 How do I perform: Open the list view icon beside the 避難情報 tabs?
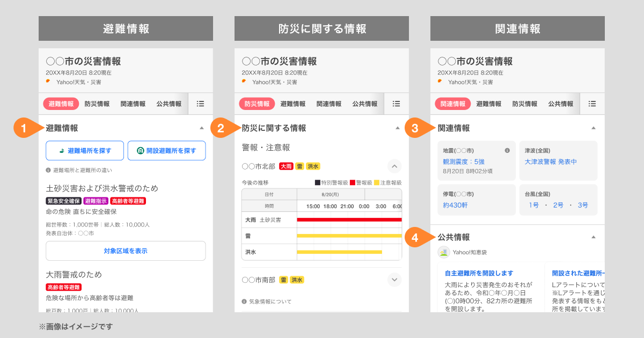(200, 104)
